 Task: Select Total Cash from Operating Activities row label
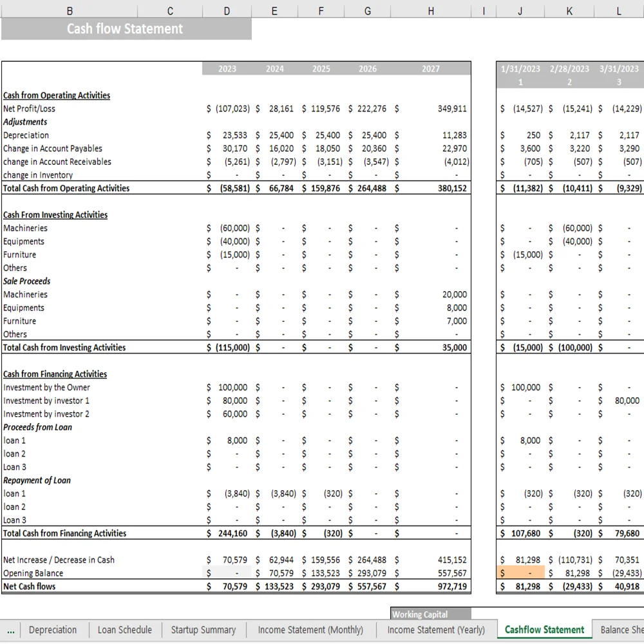[x=64, y=188]
